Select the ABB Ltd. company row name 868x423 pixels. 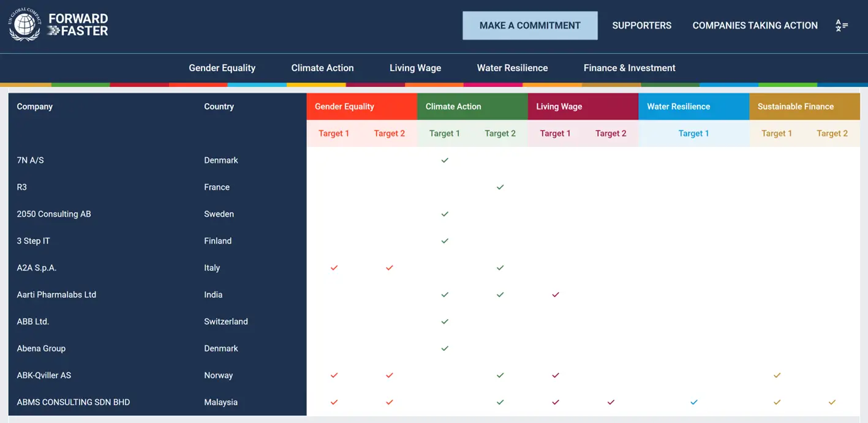(x=33, y=322)
